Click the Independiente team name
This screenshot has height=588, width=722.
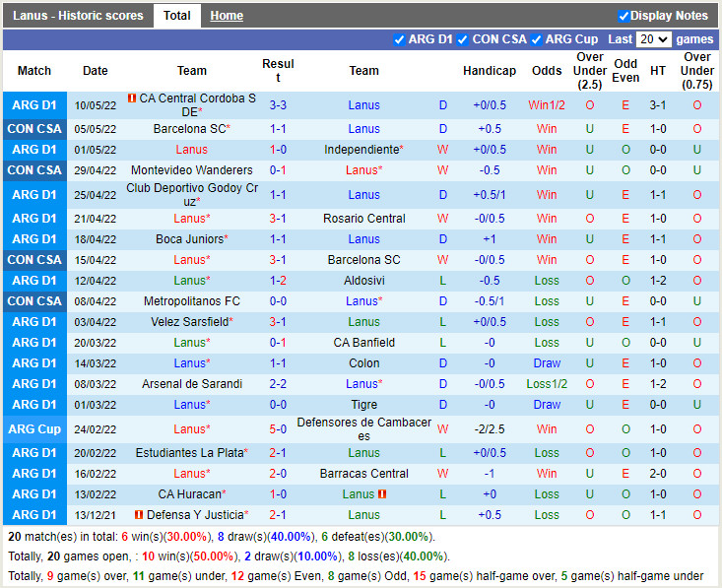[361, 150]
